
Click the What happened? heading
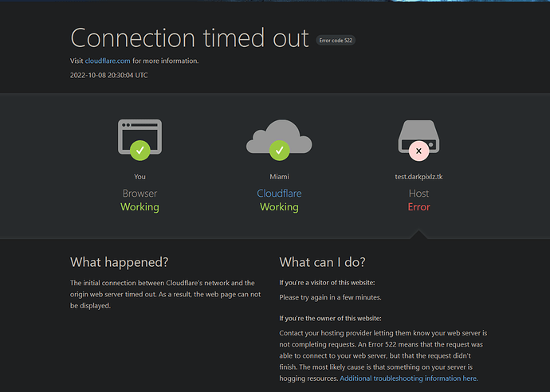120,262
